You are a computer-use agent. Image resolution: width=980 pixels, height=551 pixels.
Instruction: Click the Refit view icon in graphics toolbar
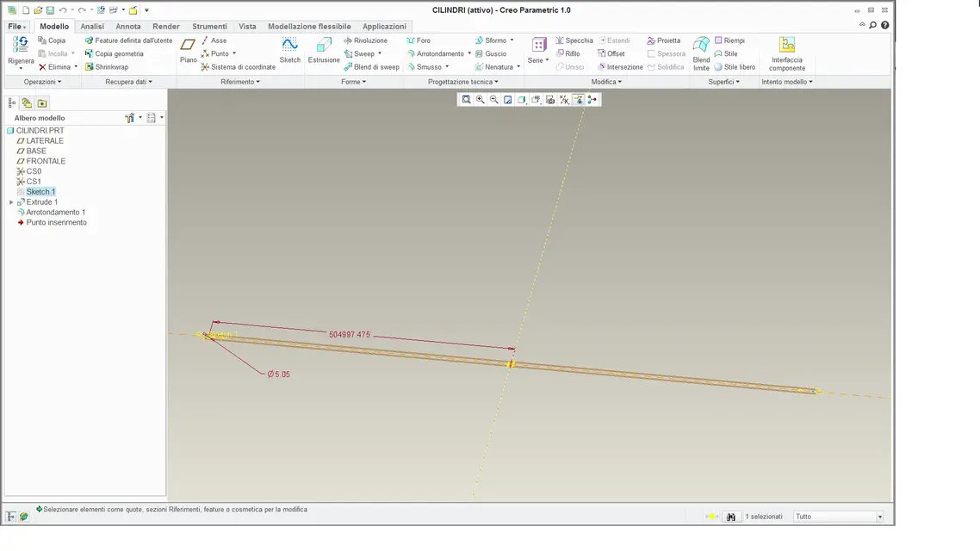(466, 99)
